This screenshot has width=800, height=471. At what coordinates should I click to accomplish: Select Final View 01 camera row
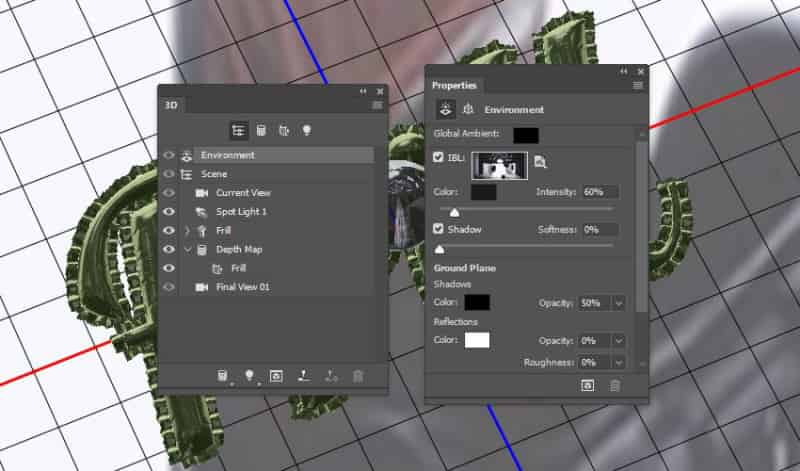(x=276, y=287)
